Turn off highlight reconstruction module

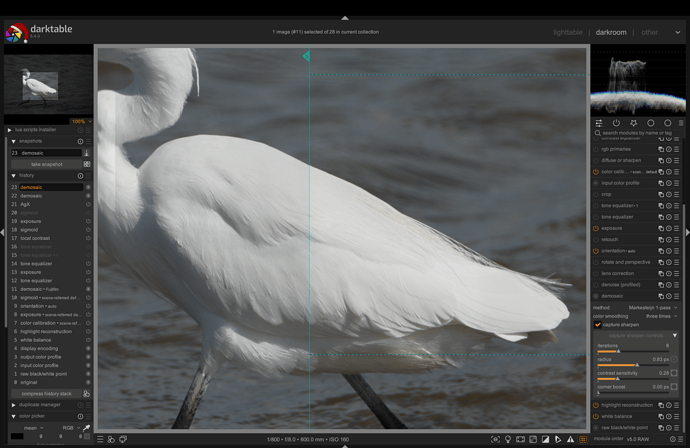[596, 405]
